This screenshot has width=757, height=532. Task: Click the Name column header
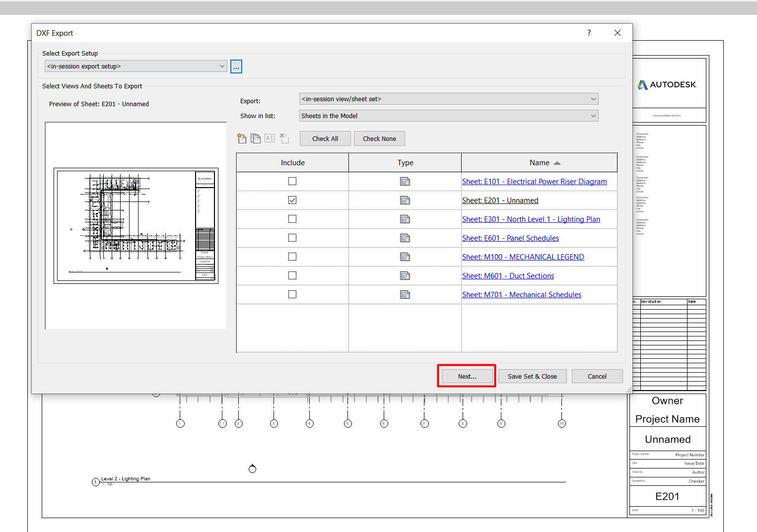click(539, 163)
